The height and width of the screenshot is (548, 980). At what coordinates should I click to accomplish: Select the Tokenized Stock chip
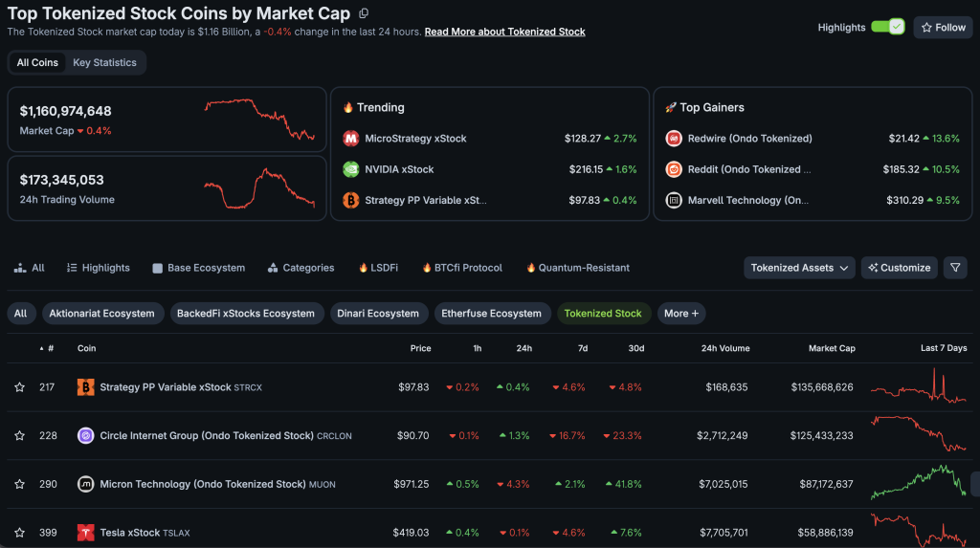603,314
